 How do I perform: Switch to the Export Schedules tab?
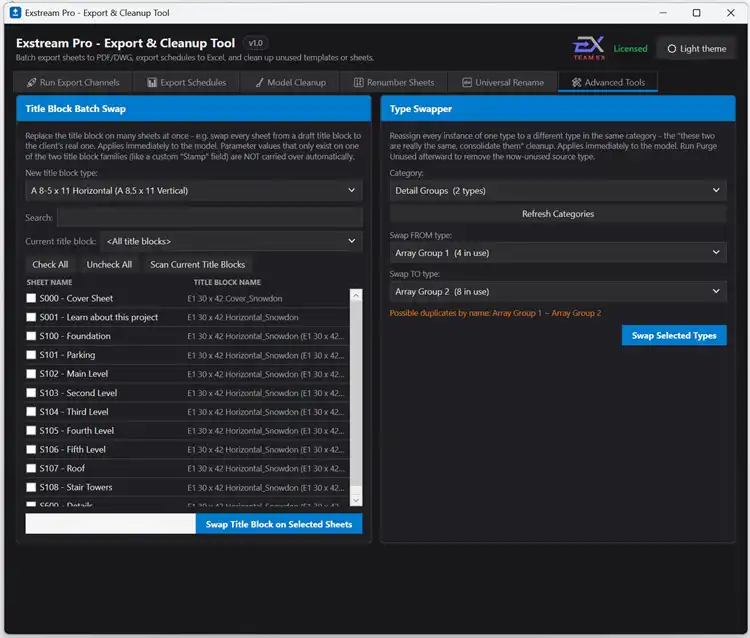tap(187, 82)
